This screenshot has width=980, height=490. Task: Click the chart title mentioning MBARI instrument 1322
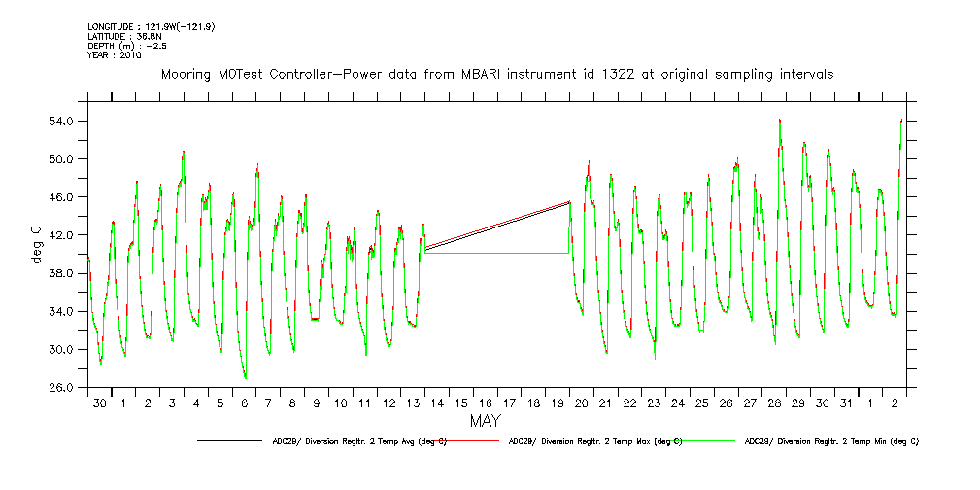pos(496,74)
